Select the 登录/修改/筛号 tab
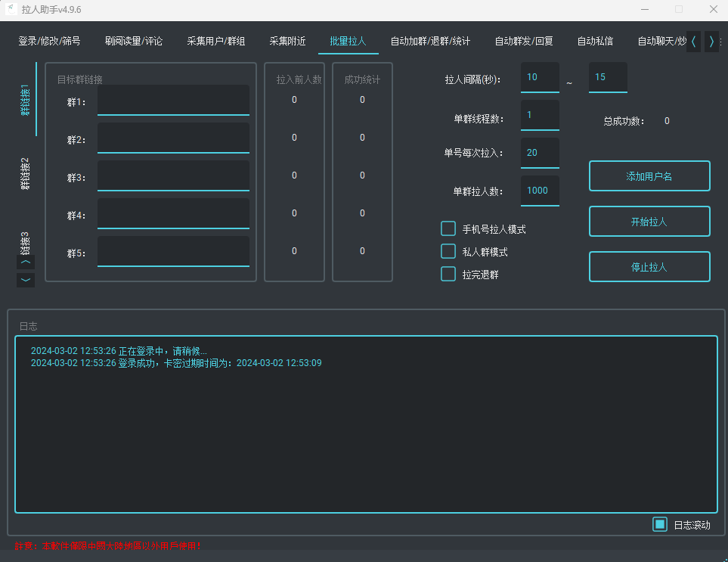Screen dimensions: 728x562 [49, 42]
